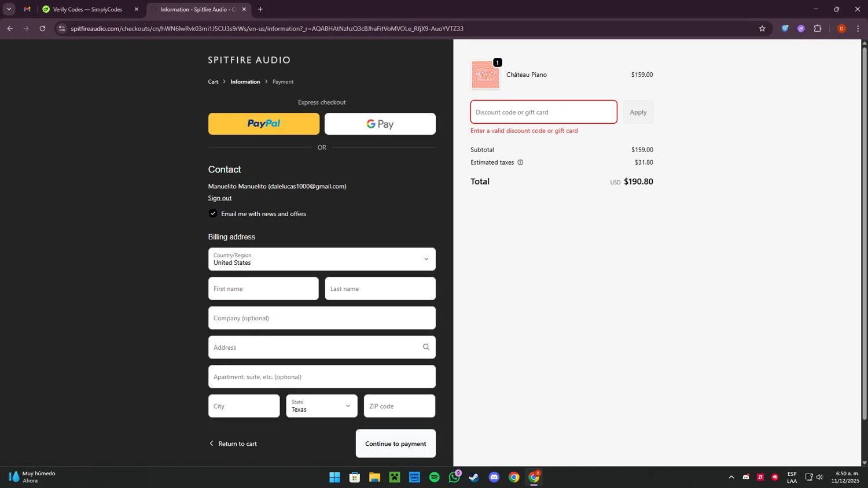Image resolution: width=868 pixels, height=488 pixels.
Task: Focus the Last name field
Action: [380, 289]
